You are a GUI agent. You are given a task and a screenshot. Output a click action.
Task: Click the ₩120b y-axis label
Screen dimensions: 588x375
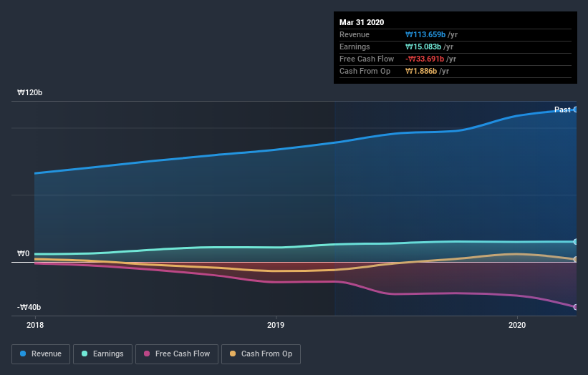(29, 92)
